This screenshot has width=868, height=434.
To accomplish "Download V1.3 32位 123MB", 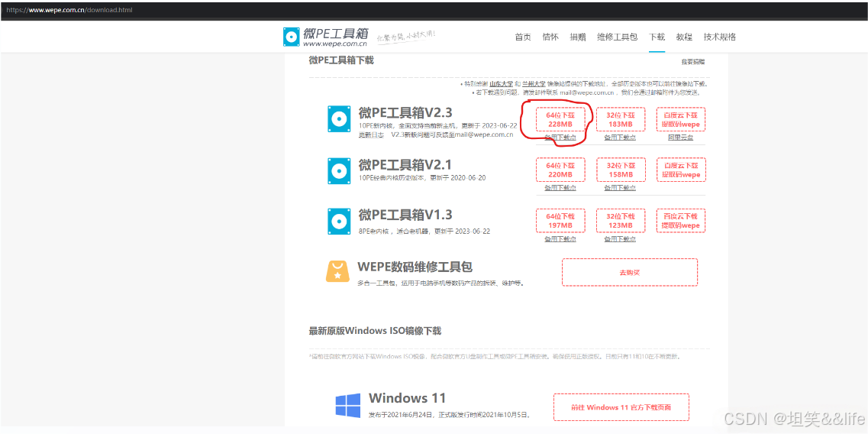I will [620, 221].
